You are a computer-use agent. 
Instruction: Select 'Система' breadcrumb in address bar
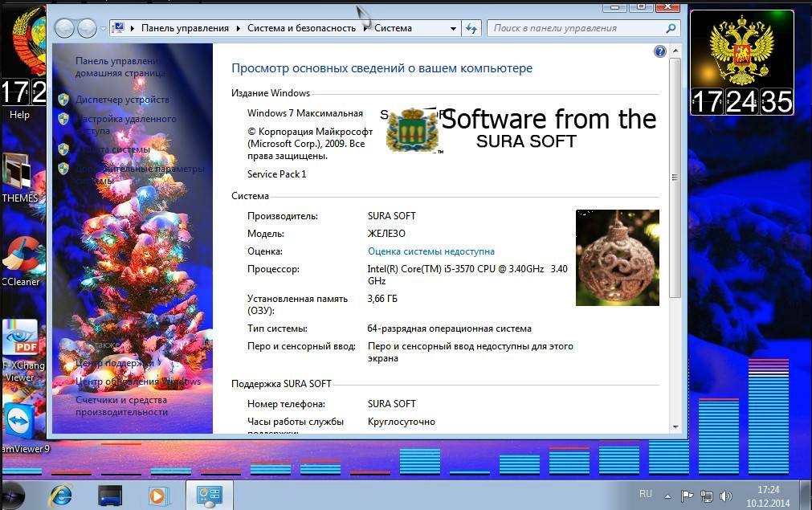click(x=393, y=28)
